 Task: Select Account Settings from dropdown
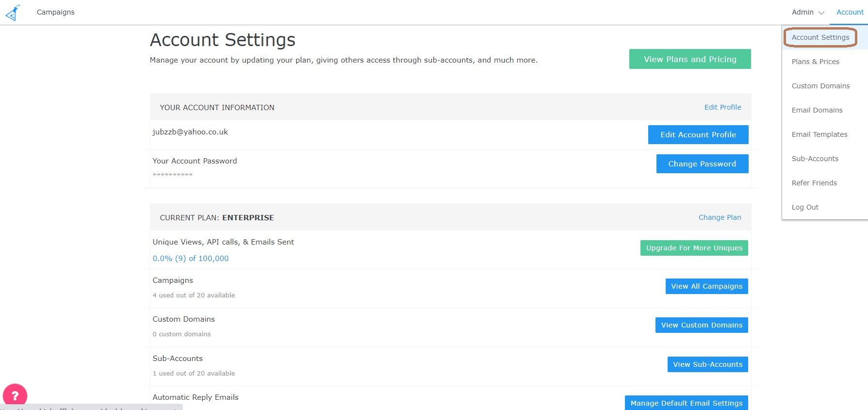coord(820,37)
